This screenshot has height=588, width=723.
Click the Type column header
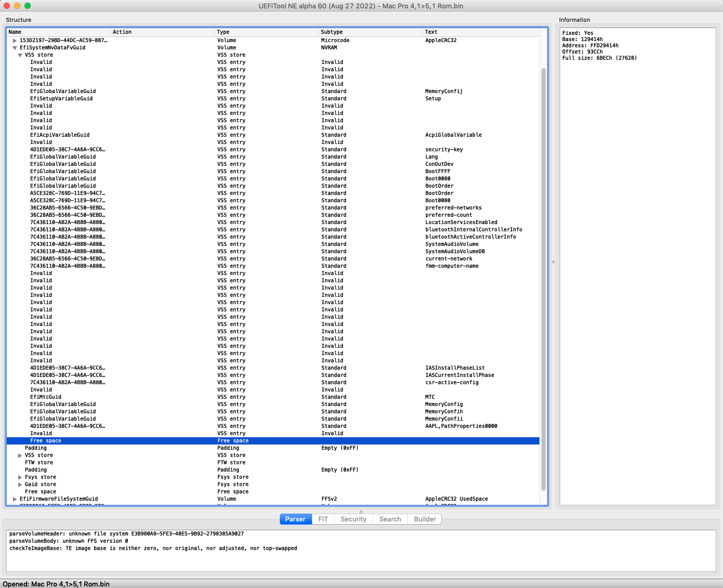266,32
